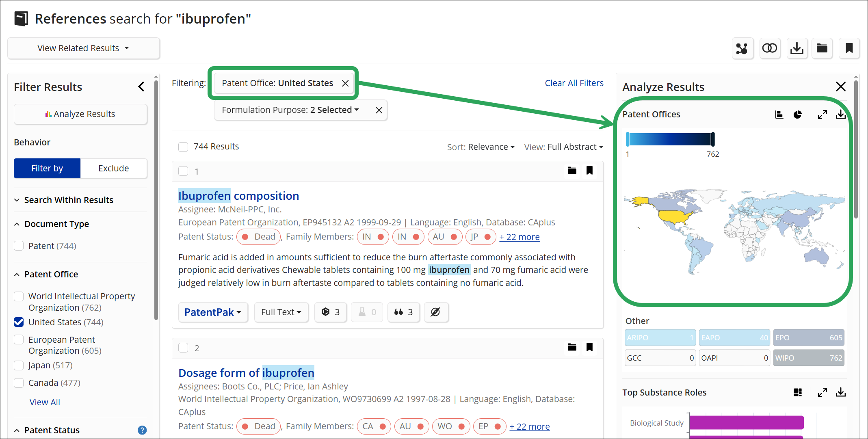Download the Patent Offices chart
Screen dimensions: 868x439
point(840,115)
